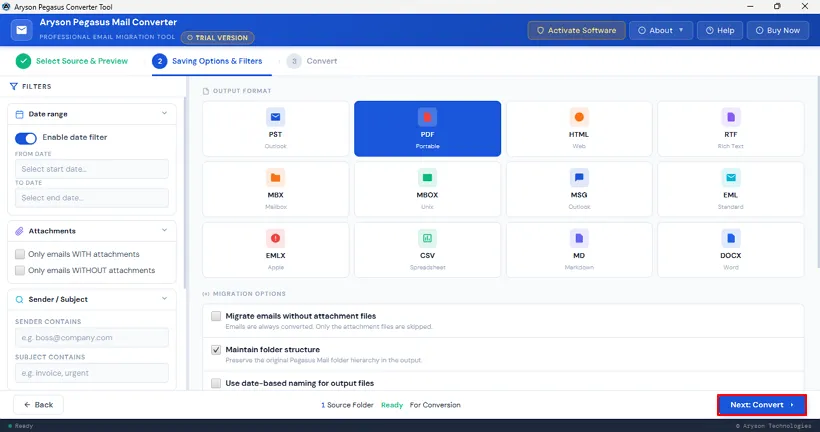The image size is (820, 432).
Task: Collapse the Attachments section chevron
Action: point(164,231)
